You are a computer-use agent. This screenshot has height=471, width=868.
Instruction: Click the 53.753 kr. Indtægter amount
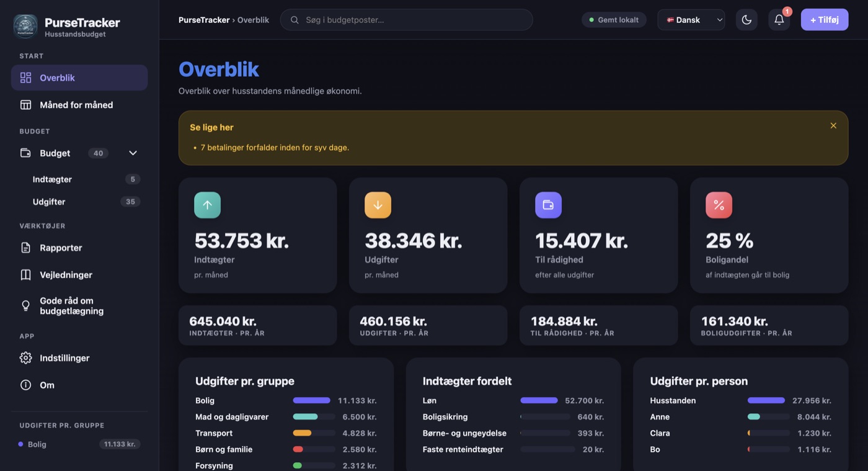coord(242,241)
